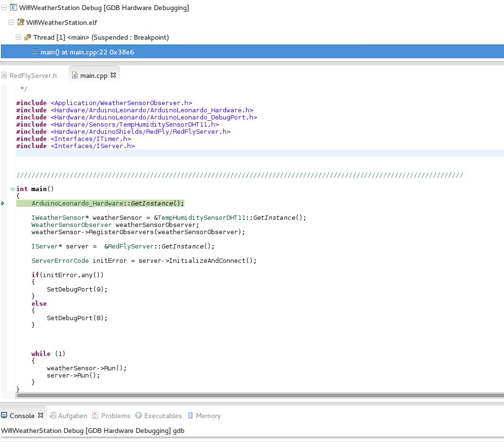Click the horizontal scrollbar of the editor
The height and width of the screenshot is (442, 504).
[260, 395]
